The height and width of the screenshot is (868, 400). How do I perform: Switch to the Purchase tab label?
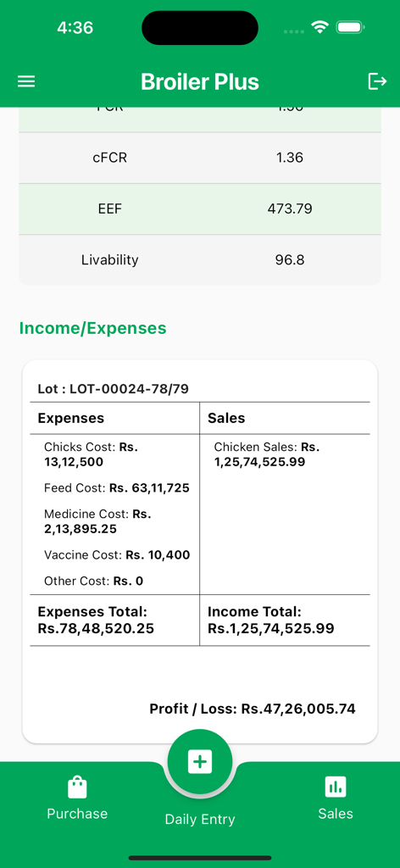pyautogui.click(x=77, y=813)
